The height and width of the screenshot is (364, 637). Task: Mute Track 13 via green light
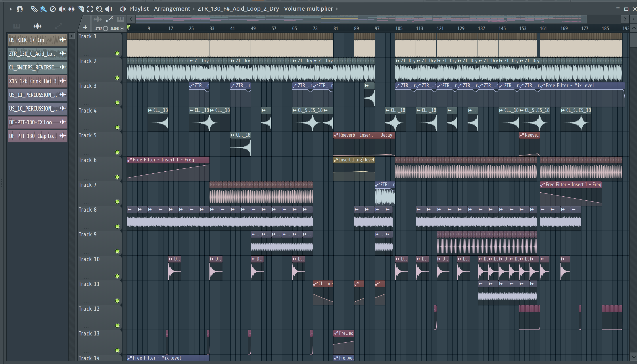117,350
